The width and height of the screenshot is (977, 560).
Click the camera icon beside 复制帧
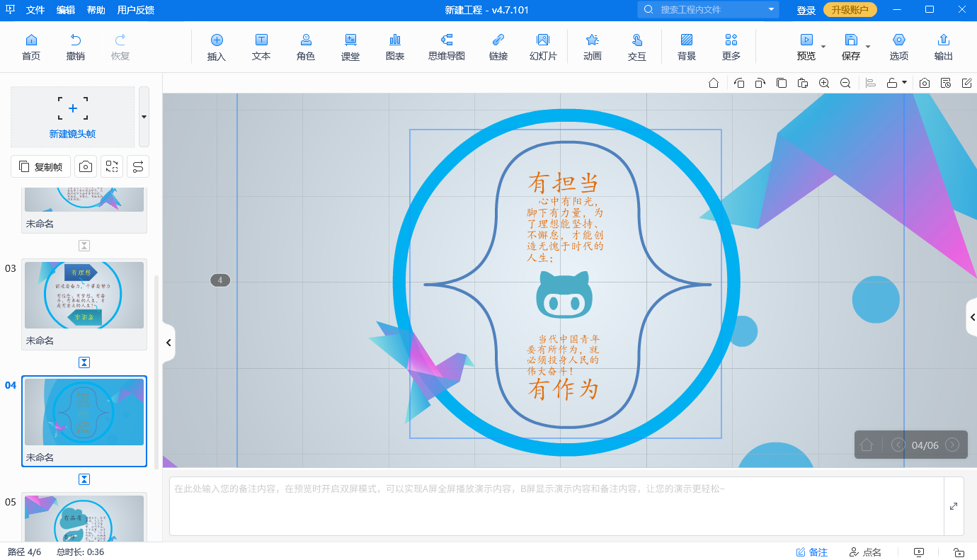(x=86, y=166)
